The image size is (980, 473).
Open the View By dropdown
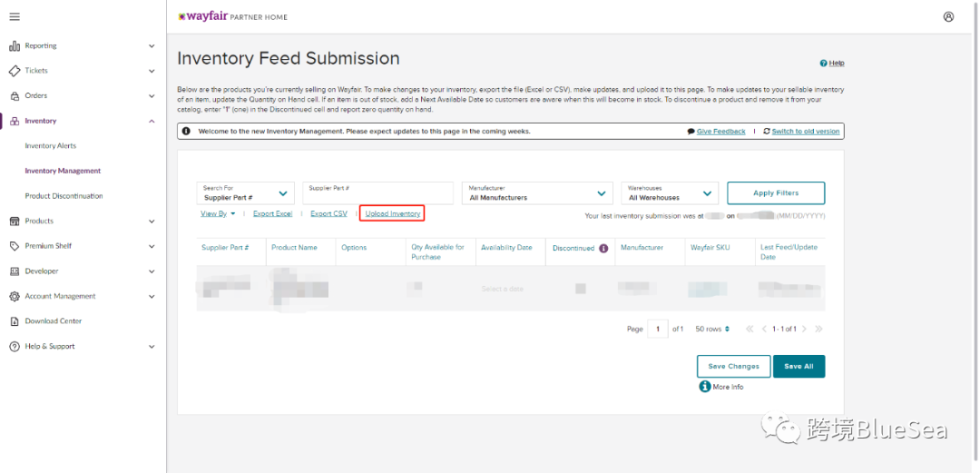click(218, 213)
